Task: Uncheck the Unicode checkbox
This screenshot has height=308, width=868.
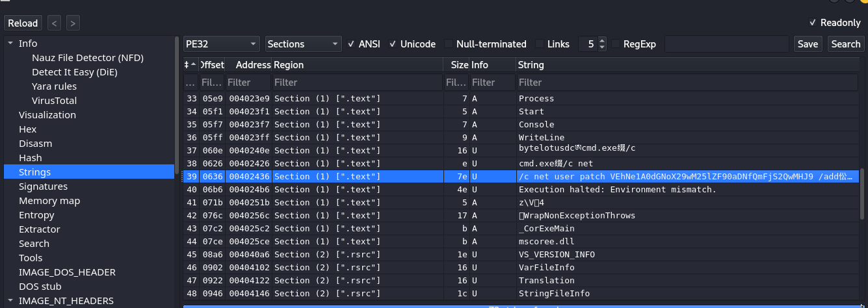Action: click(x=412, y=44)
